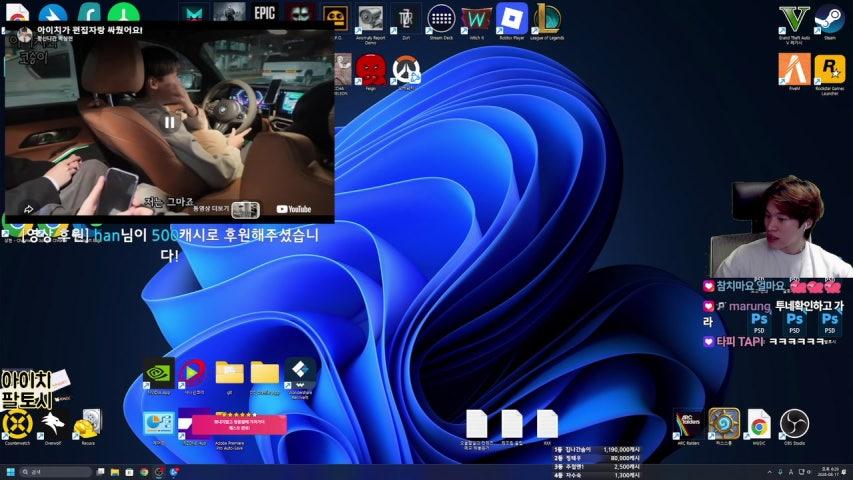
Task: Launch the Witch It shortcut
Action: [477, 20]
